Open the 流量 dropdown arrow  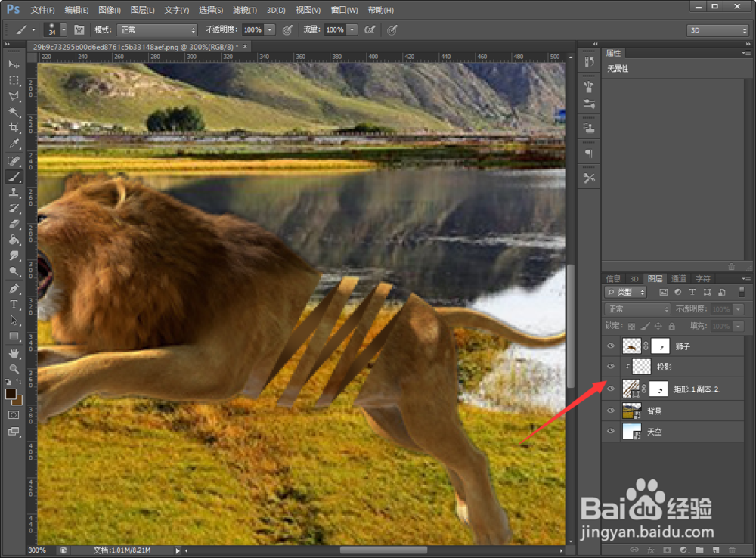(x=352, y=30)
